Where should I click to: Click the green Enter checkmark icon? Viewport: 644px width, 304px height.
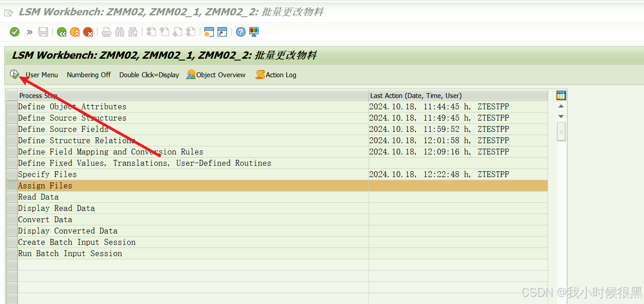15,32
